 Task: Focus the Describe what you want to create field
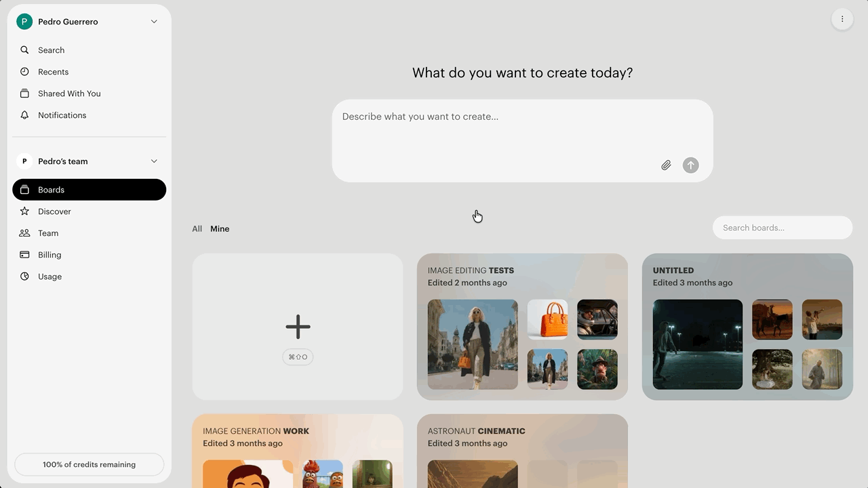coord(522,141)
